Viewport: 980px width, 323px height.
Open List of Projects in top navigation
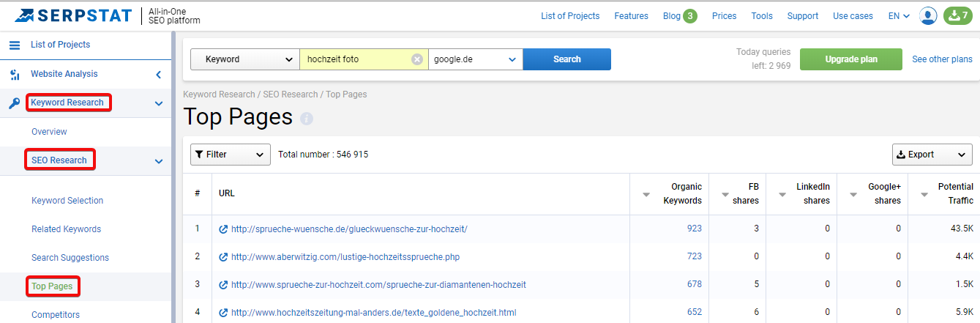[570, 16]
